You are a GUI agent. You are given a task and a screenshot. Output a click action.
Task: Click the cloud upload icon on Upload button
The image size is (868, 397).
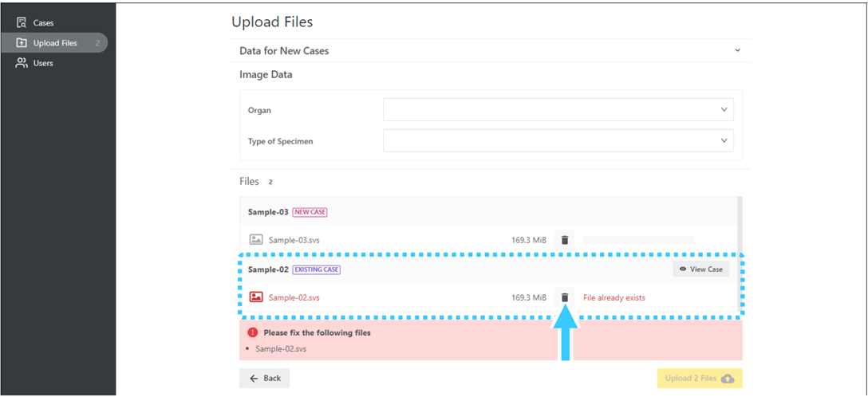click(728, 378)
